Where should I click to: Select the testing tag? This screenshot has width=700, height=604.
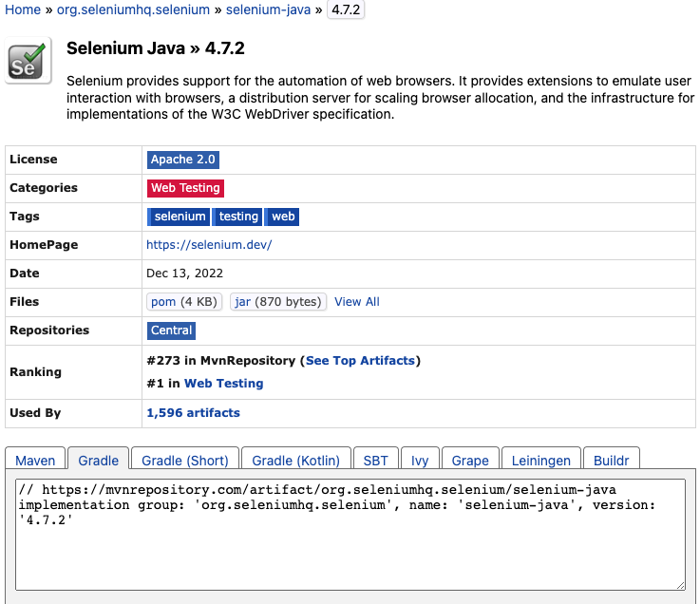pyautogui.click(x=237, y=217)
